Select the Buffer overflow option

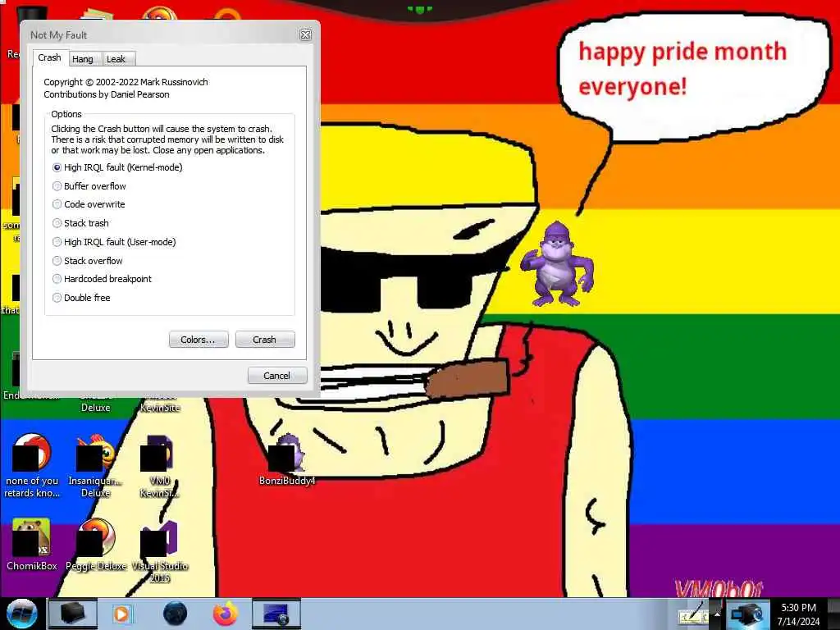(x=89, y=186)
